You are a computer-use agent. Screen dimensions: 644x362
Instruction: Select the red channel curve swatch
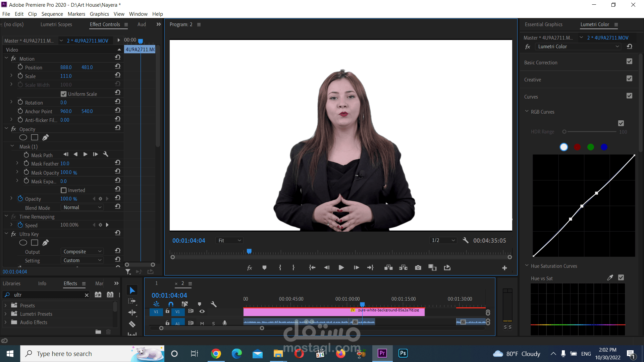577,147
